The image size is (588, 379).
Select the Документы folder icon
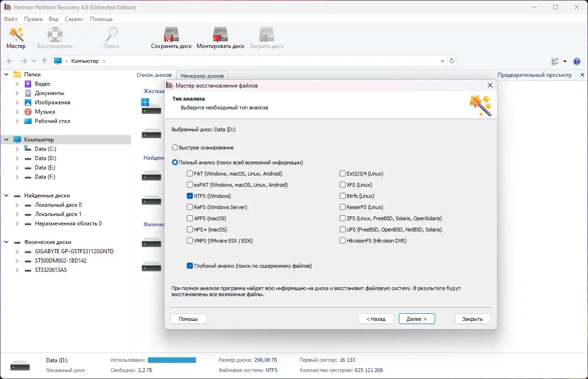tap(28, 93)
